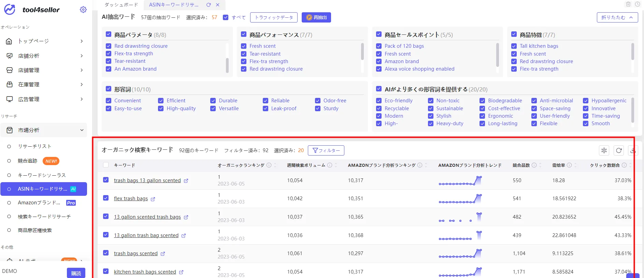Open the フィルター button for keywords
This screenshot has width=644, height=278.
point(326,150)
